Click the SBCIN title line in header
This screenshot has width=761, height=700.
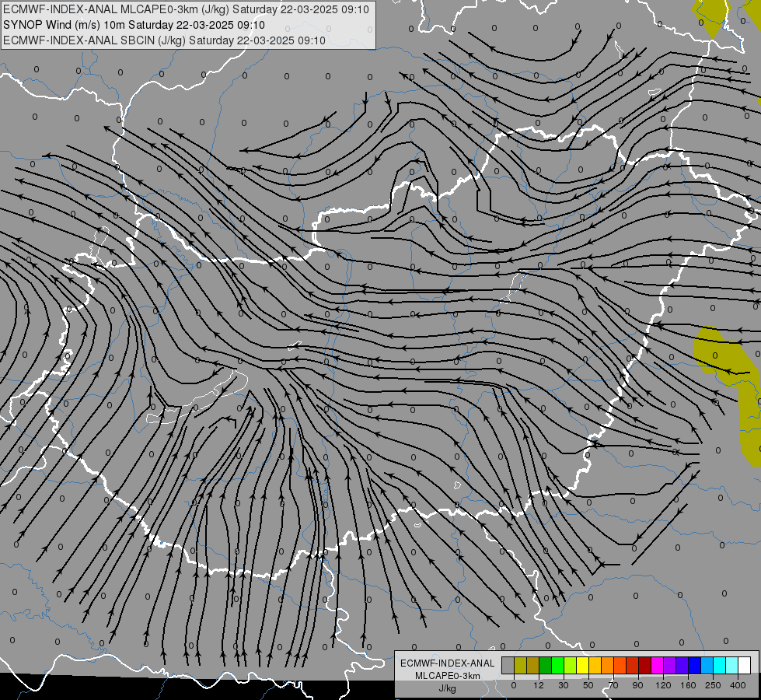[x=164, y=40]
